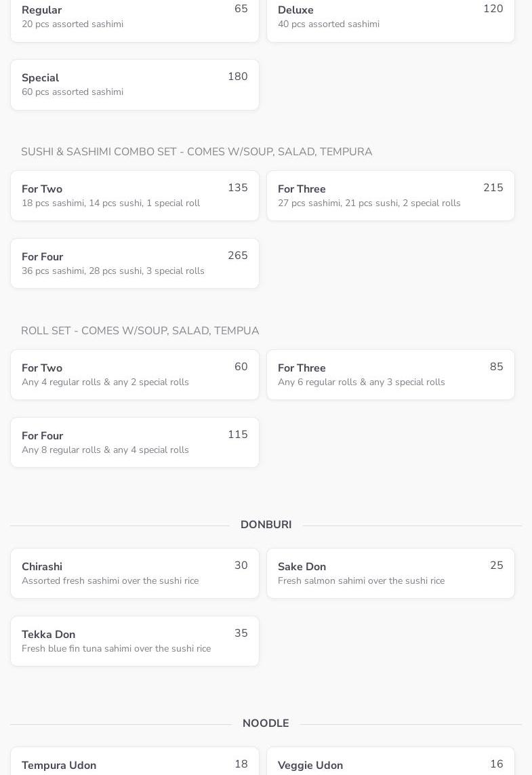532x775 pixels.
Task: Select roll set For Two, any 4 regular rolls
Action: point(134,375)
